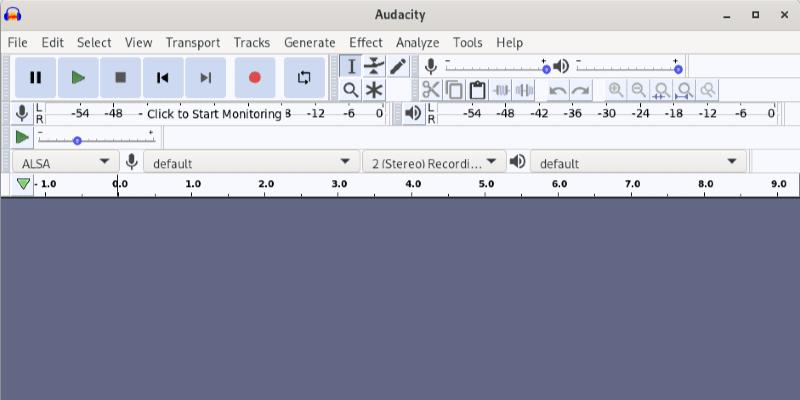Click Trim audio outside selection icon

(x=501, y=90)
